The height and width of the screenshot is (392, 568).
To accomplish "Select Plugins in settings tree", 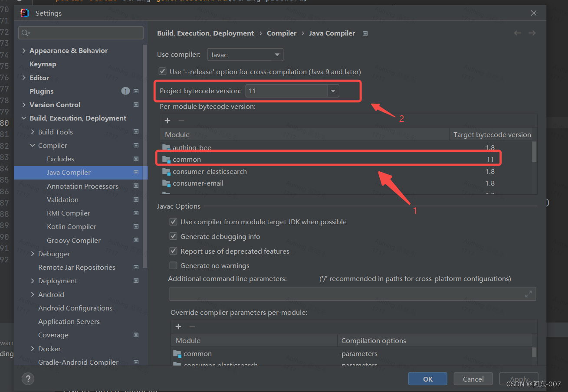I will click(42, 91).
